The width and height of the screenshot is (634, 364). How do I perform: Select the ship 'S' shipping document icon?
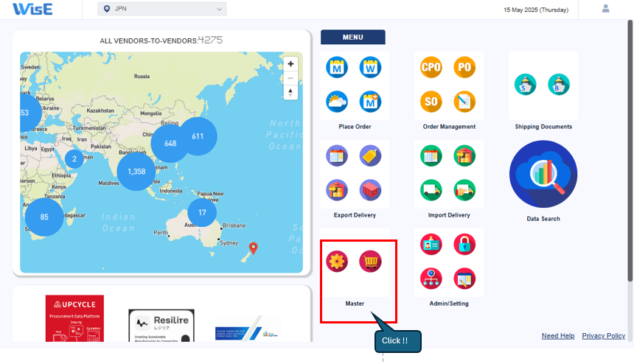pos(526,85)
